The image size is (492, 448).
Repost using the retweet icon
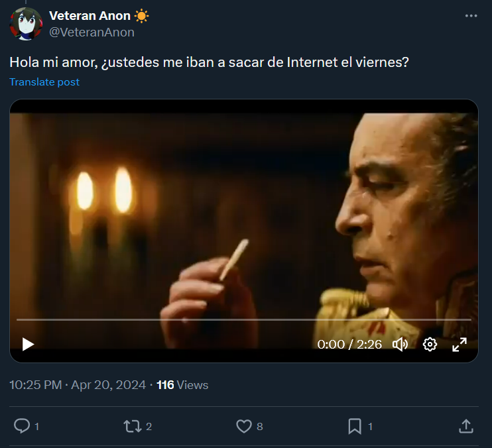tap(133, 426)
